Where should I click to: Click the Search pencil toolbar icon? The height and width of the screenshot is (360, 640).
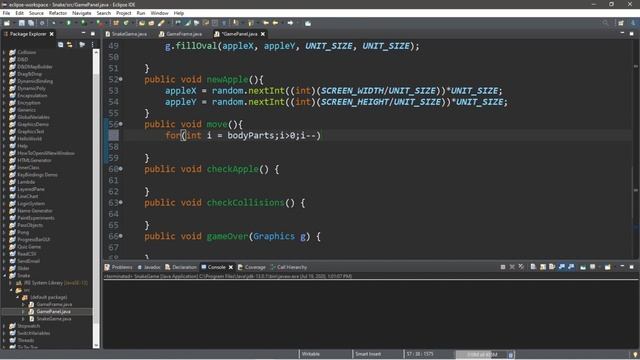coord(161,23)
